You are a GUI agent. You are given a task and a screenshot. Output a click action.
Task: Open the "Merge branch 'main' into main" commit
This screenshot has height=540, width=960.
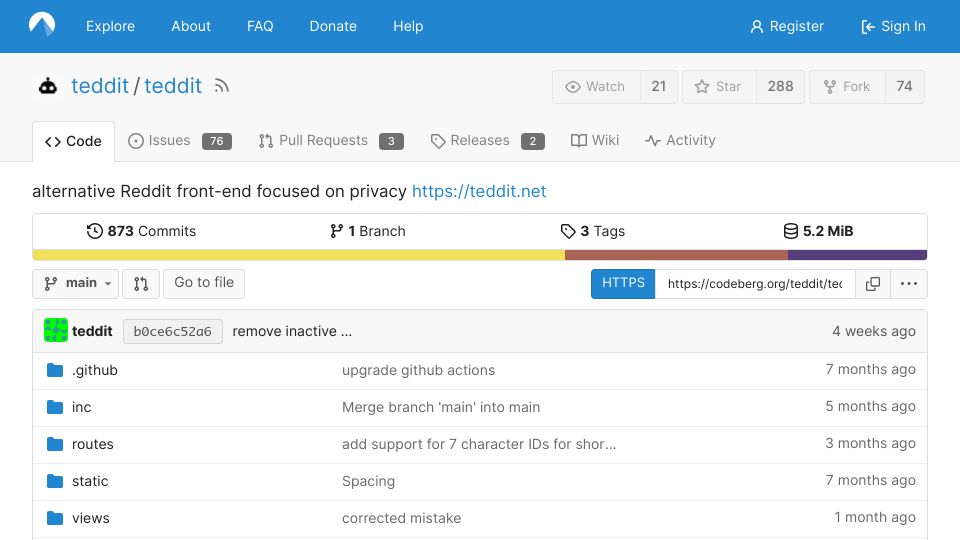[441, 407]
